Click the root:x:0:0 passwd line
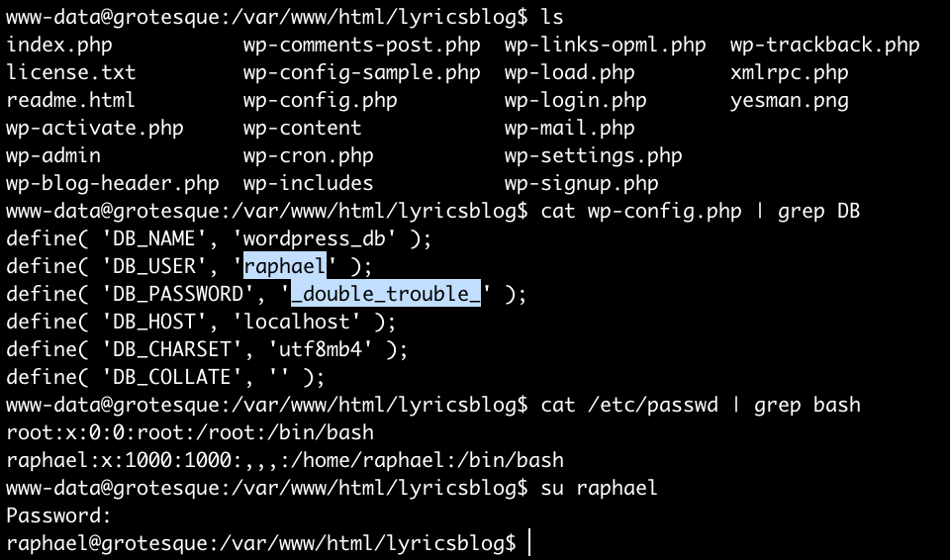This screenshot has width=950, height=560. click(x=190, y=432)
